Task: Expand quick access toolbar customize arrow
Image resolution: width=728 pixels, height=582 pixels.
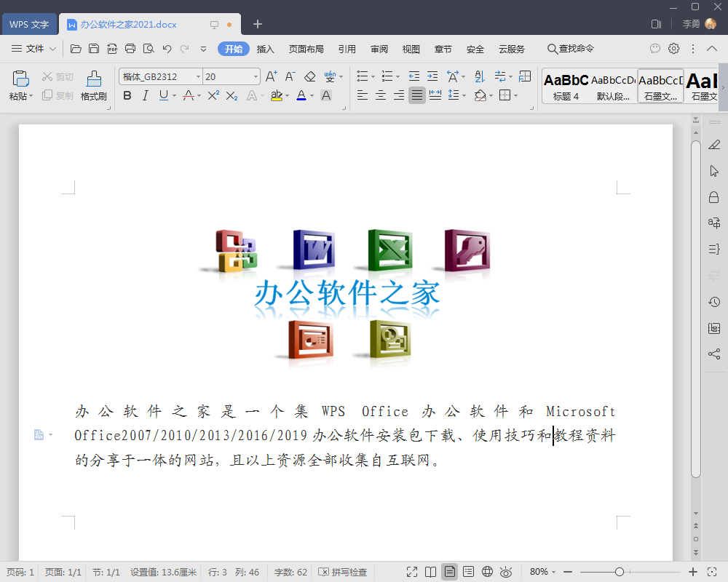Action: coord(203,49)
